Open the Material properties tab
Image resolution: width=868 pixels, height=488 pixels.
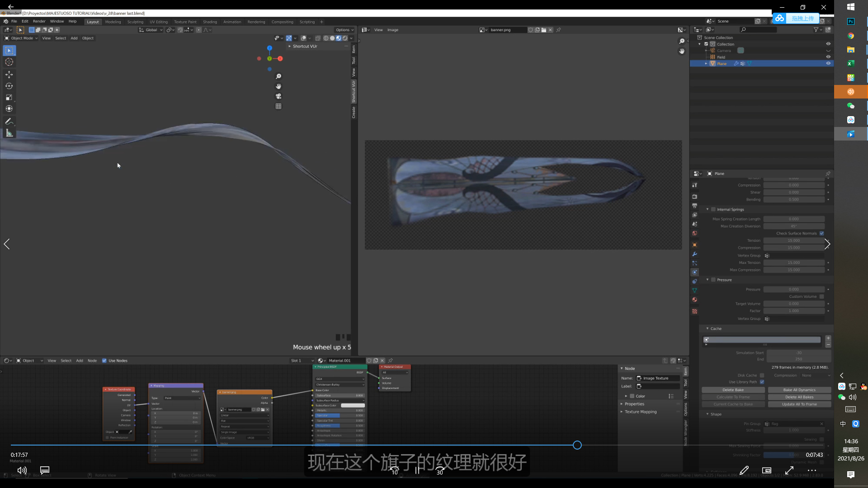click(x=695, y=300)
